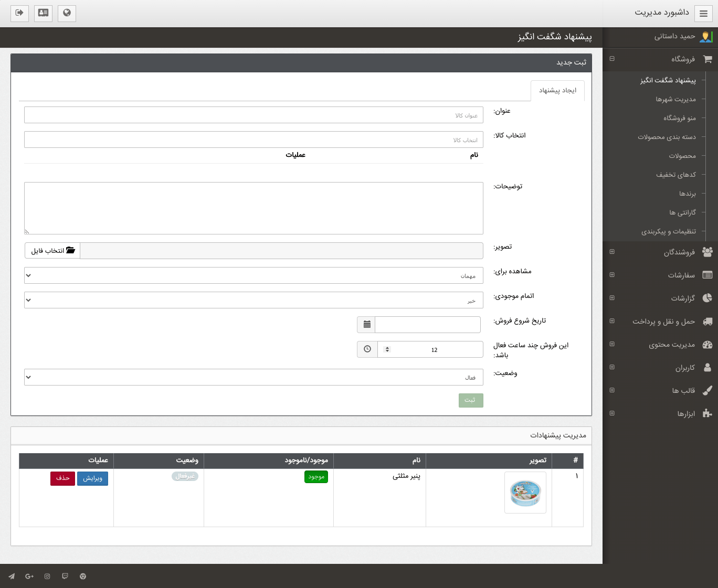Image resolution: width=718 pixels, height=588 pixels.
Task: Expand the گزارشات sidebar section
Action: pyautogui.click(x=612, y=298)
